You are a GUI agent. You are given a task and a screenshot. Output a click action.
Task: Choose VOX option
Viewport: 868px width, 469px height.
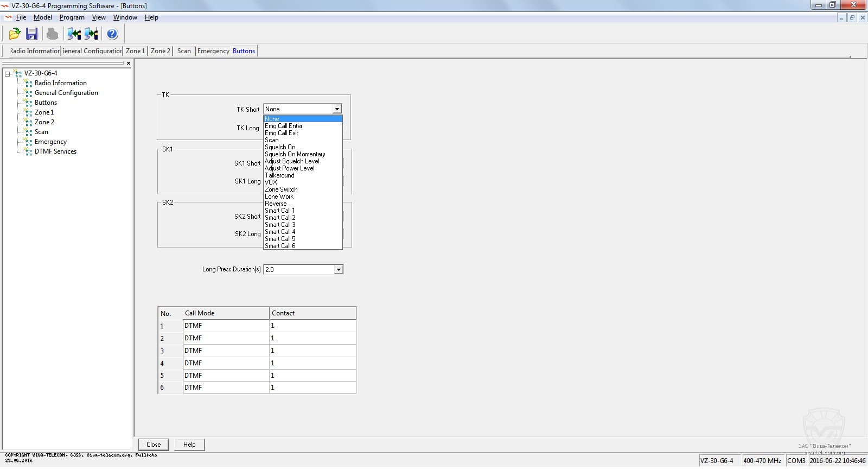click(303, 182)
